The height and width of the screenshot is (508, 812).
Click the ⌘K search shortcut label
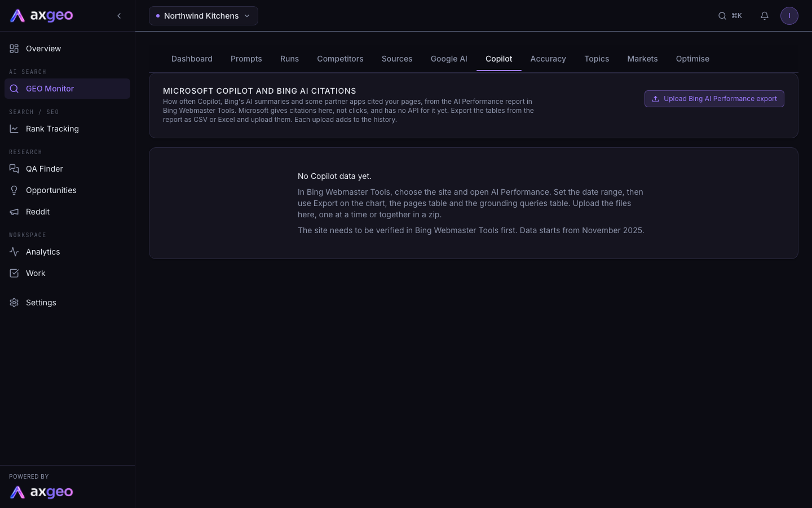click(x=736, y=16)
